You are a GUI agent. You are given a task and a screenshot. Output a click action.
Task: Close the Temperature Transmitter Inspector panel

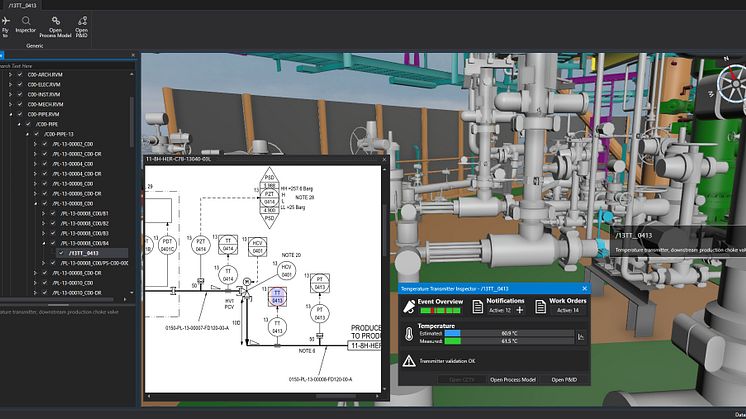coord(584,288)
